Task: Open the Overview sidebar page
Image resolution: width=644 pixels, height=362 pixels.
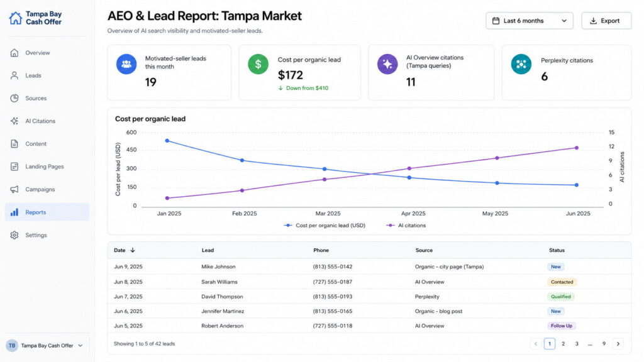Action: [x=47, y=53]
